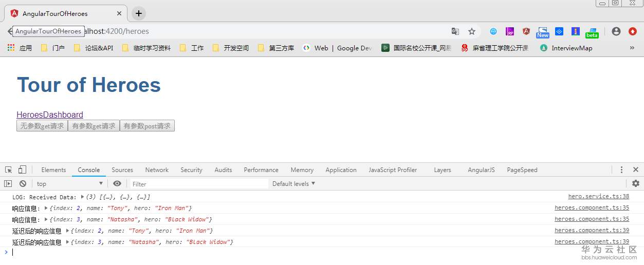Screen dimensions: 644x265
Task: Open the blue checkmark extension icon
Action: (x=559, y=31)
